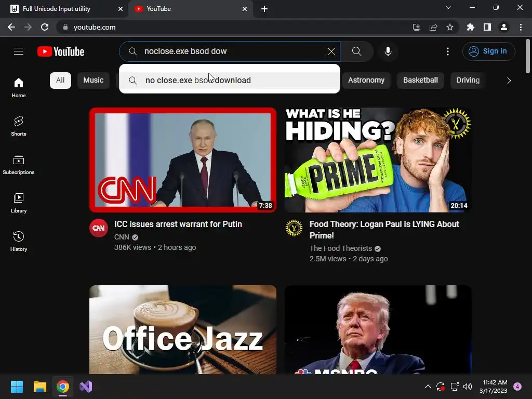The width and height of the screenshot is (532, 399).
Task: Open Chrome profile icon
Action: 504,27
